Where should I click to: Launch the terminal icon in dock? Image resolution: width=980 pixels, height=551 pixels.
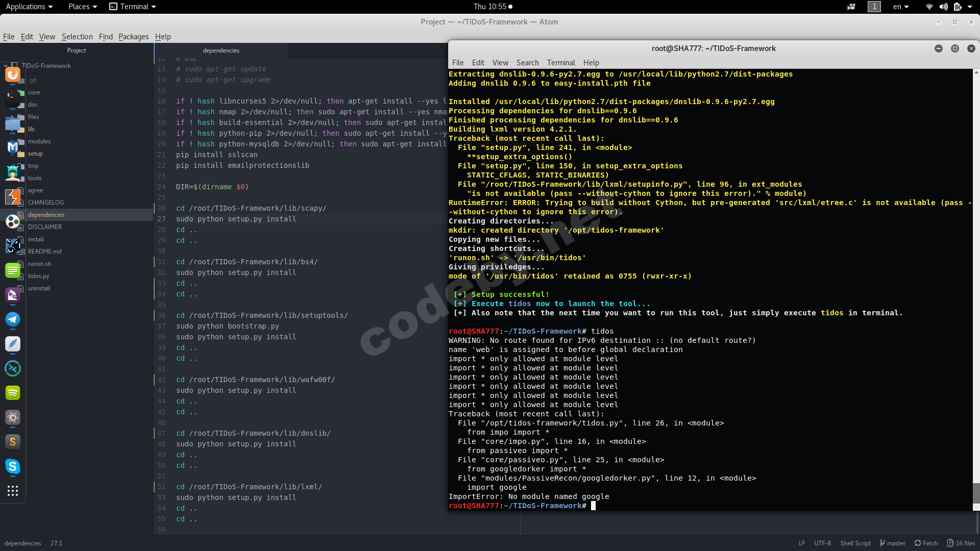[x=13, y=99]
